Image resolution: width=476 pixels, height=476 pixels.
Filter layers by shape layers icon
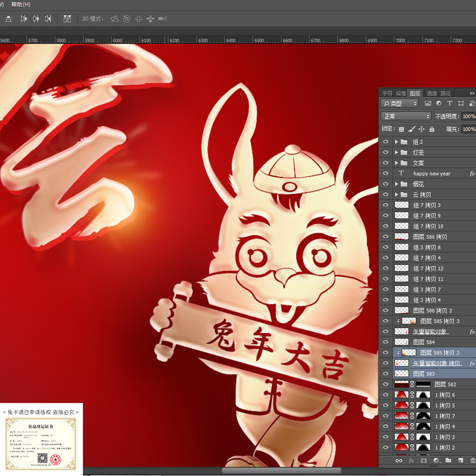click(461, 103)
